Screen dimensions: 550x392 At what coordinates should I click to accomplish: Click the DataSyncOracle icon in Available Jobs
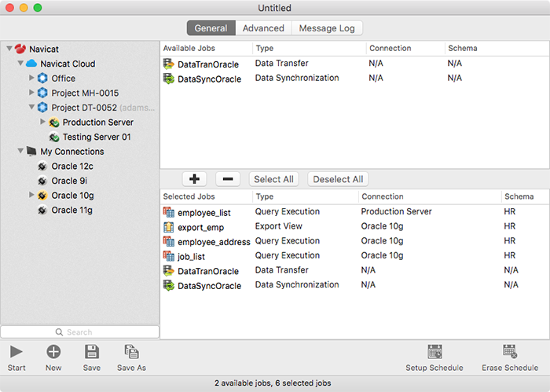click(169, 79)
